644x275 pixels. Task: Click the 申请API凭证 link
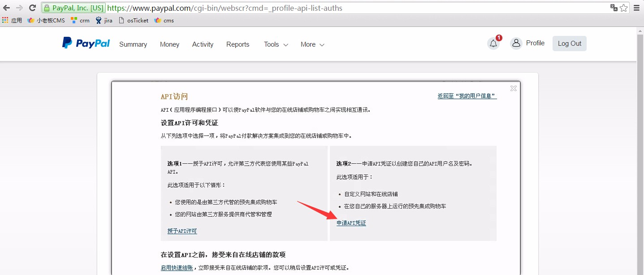click(351, 223)
